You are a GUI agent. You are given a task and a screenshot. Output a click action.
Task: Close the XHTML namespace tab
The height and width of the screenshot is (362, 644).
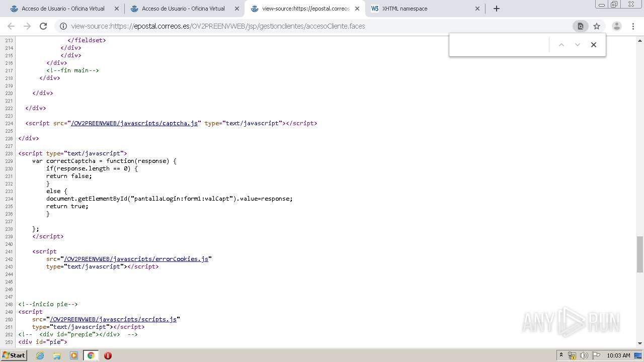pos(477,9)
